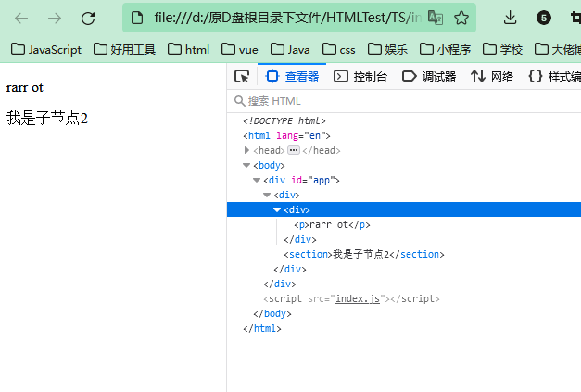The image size is (581, 392).
Task: Open the html bookmark folder
Action: tap(188, 49)
